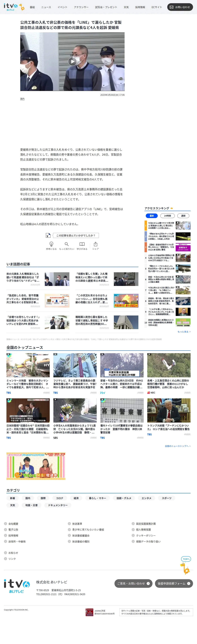Click 全国のニューストップへ link
The height and width of the screenshot is (644, 197).
pos(178,446)
